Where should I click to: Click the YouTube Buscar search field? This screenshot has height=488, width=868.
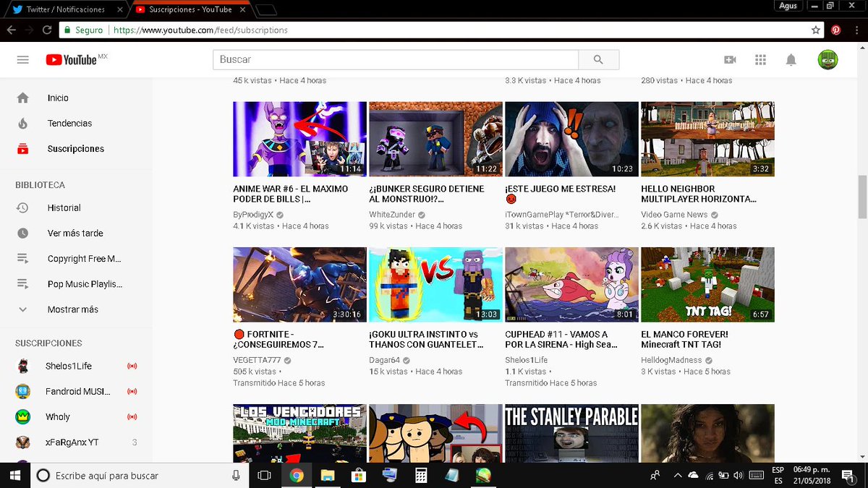(396, 59)
